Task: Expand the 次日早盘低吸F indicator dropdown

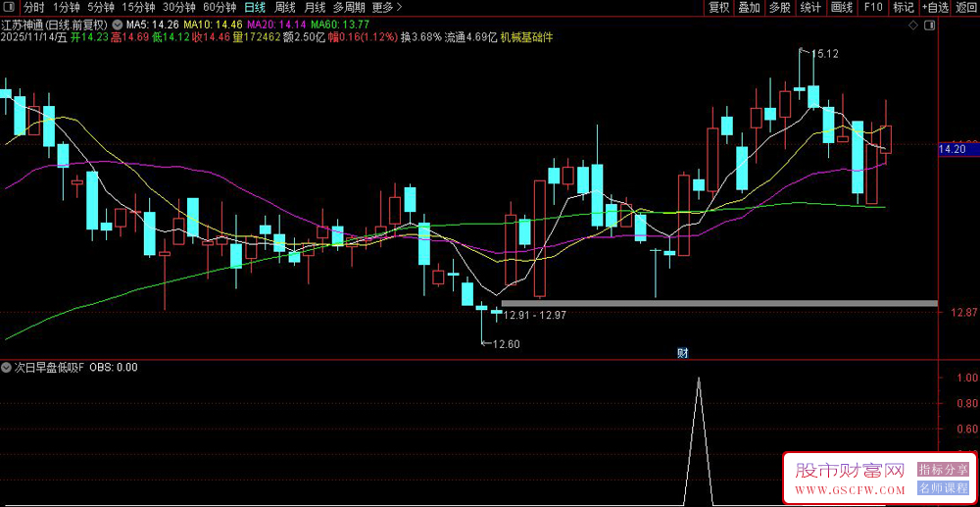Action: 7,368
